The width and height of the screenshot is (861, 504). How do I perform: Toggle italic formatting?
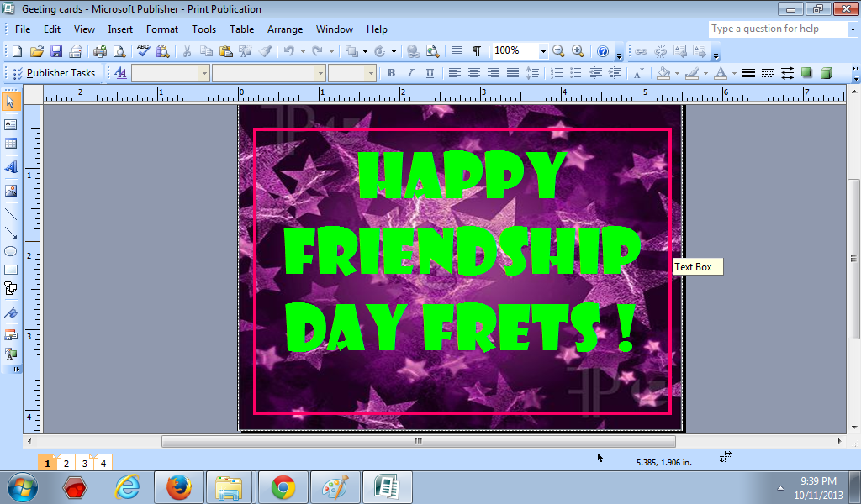(409, 73)
